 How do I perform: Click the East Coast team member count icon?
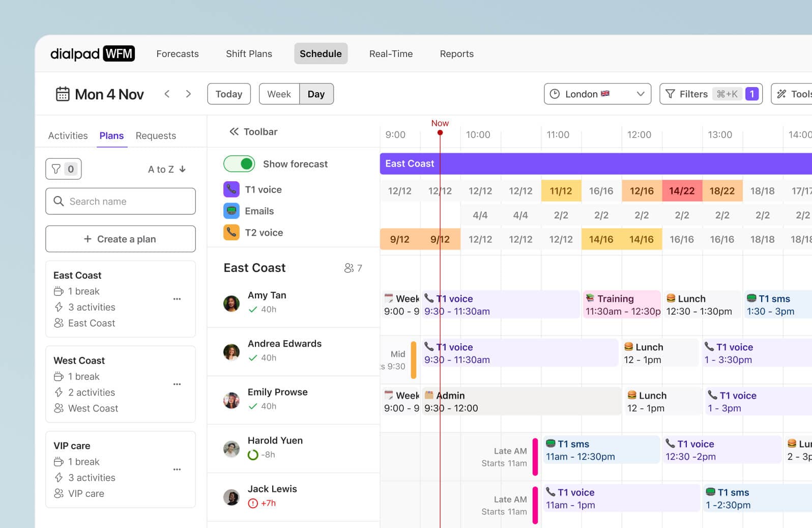(x=349, y=268)
